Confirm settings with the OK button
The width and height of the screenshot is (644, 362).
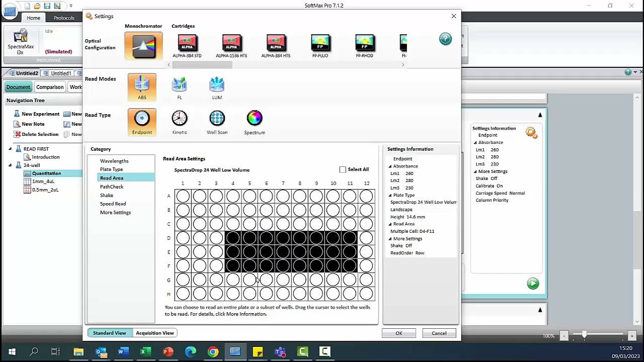click(x=399, y=333)
